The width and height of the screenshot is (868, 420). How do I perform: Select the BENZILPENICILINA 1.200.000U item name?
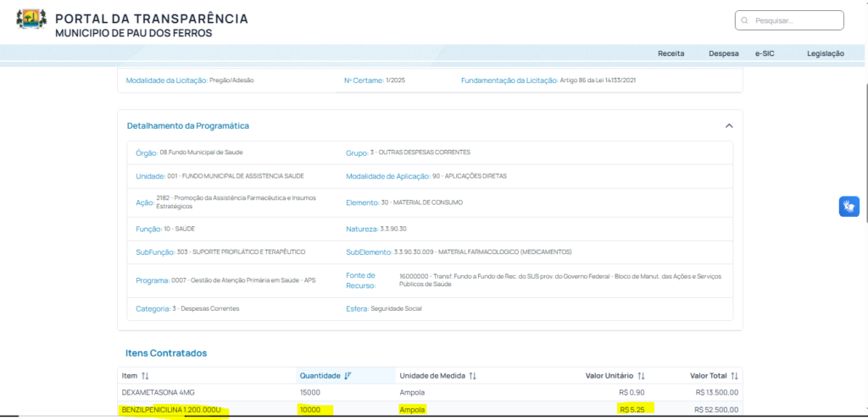pyautogui.click(x=171, y=410)
